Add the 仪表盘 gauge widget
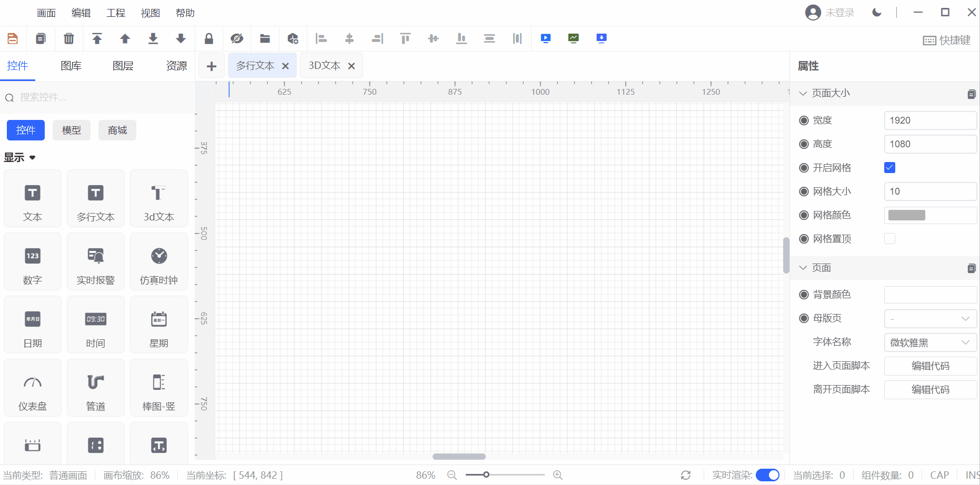Screen dimensions: 980x485 click(x=33, y=388)
